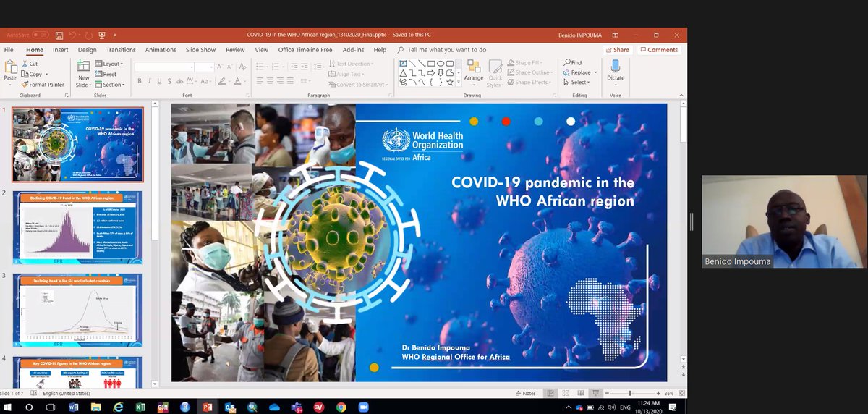Switch to the Insert tab

[x=61, y=50]
